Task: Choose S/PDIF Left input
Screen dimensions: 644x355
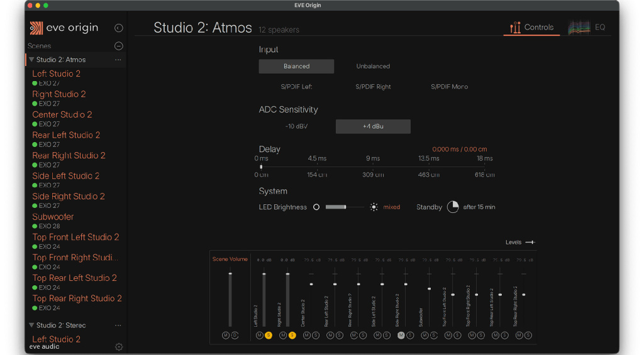Action: pos(296,87)
